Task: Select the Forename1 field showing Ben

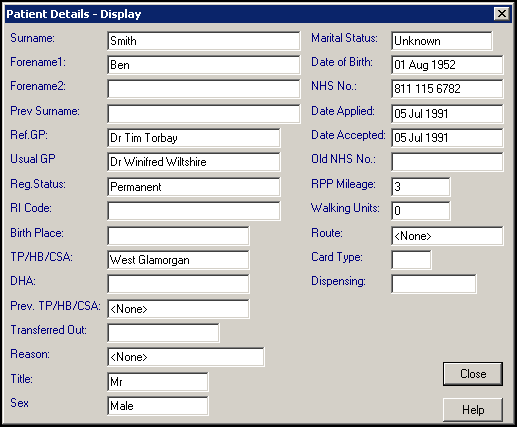Action: (204, 65)
